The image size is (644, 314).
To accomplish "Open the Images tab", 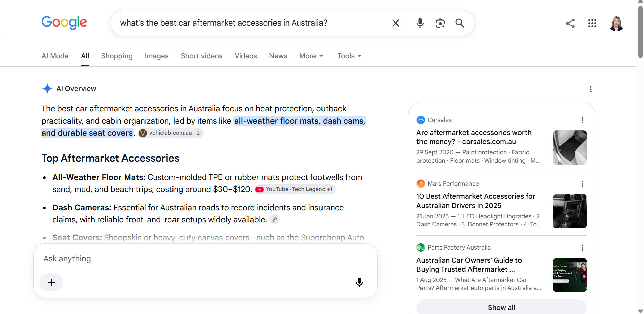I will coord(157,56).
